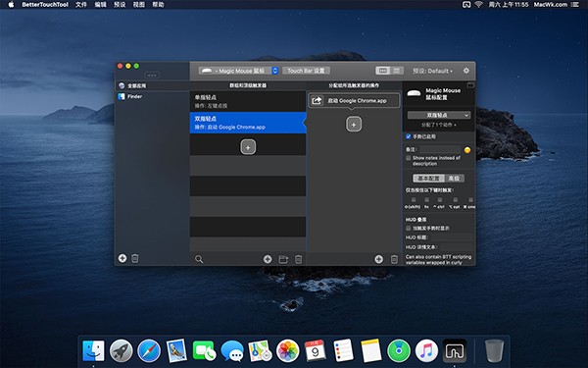
Task: Click the notes input field
Action: [440, 149]
